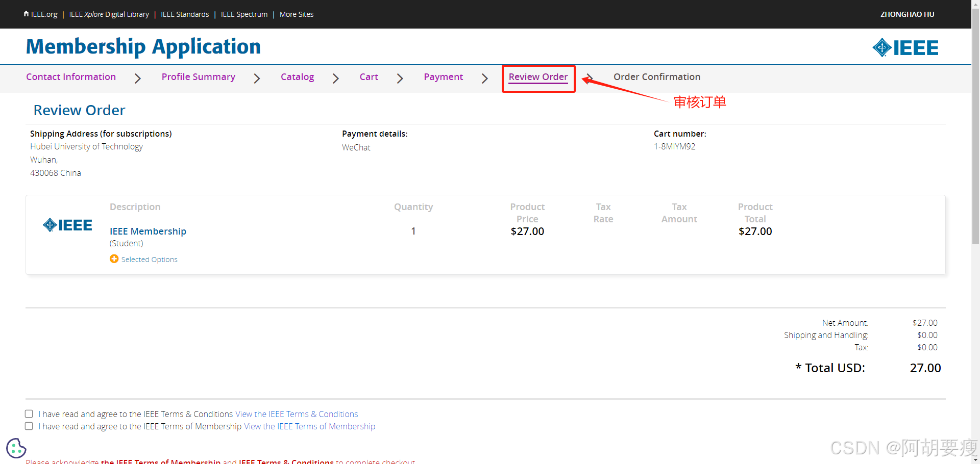This screenshot has height=464, width=980.
Task: Click the chevron after Cart
Action: point(400,78)
